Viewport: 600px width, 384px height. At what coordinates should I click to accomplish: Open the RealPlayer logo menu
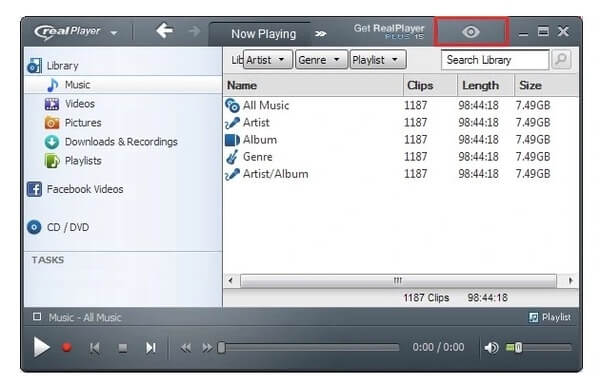pos(75,32)
